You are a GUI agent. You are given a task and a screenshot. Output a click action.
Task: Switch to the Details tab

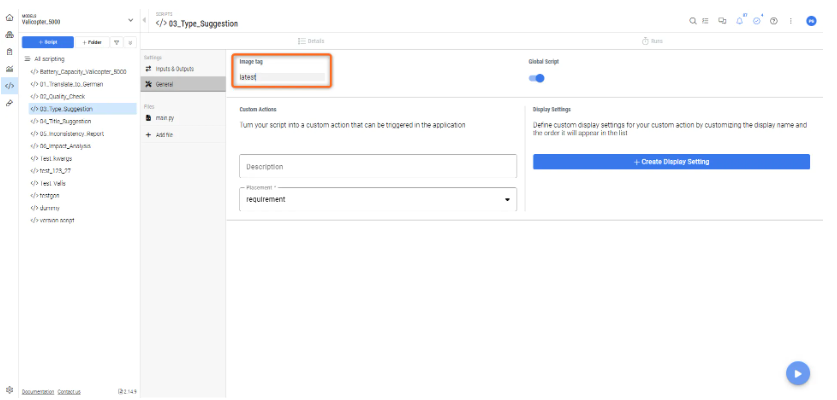coord(312,40)
